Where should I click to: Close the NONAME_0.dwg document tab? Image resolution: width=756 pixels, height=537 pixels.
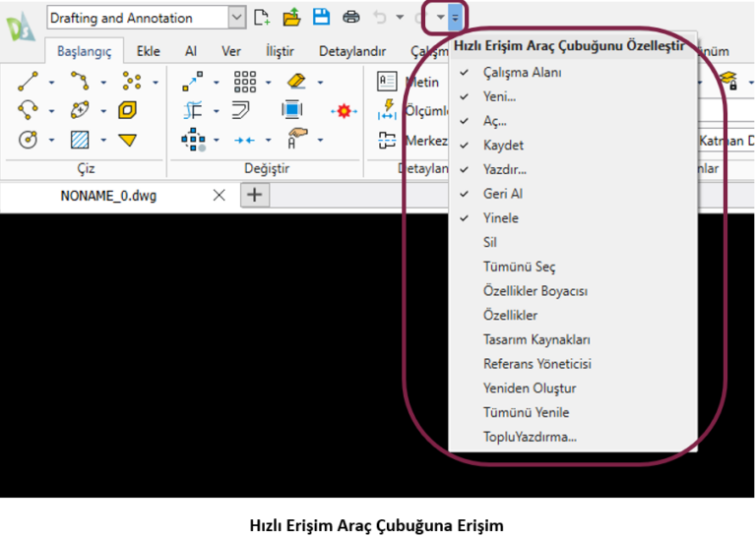tap(220, 195)
